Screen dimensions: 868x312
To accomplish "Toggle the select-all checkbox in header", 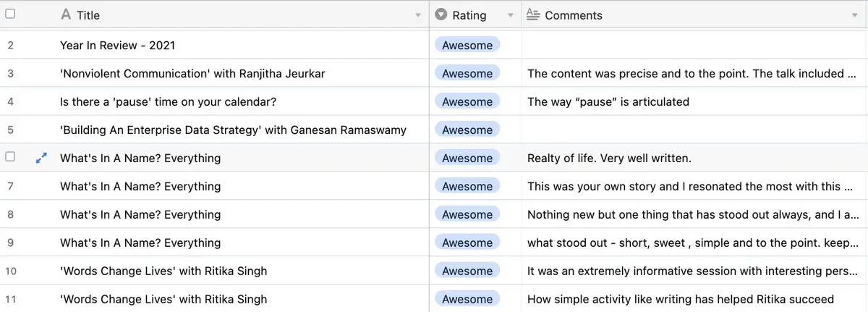I will (10, 14).
